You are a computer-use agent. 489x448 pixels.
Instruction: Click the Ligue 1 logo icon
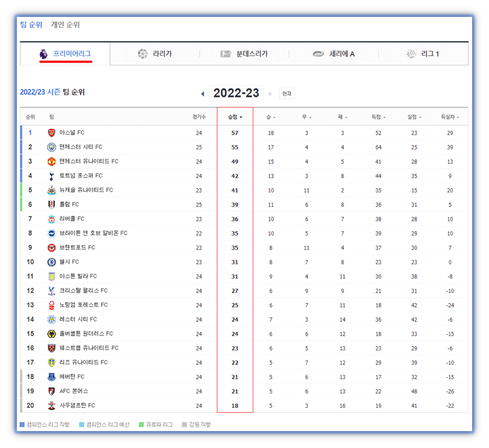point(411,54)
